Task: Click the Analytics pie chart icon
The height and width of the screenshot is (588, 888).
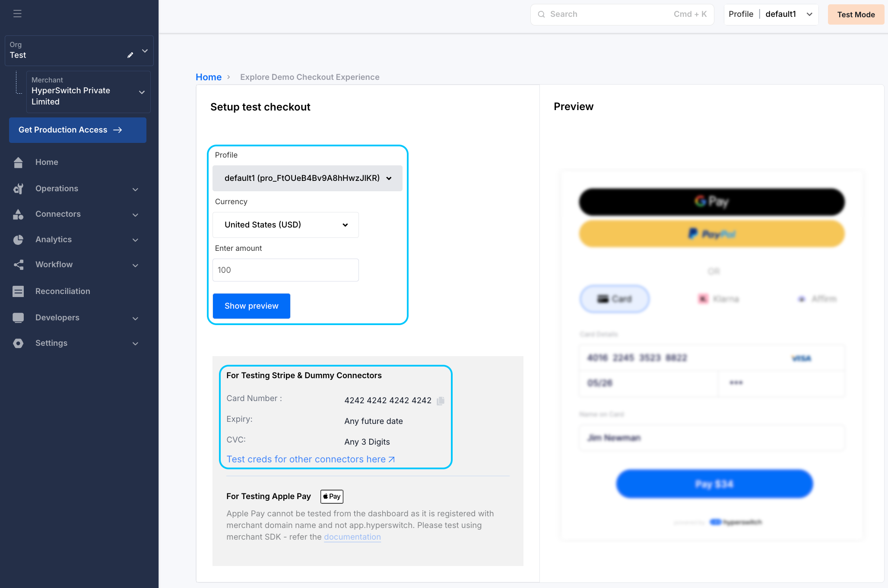Action: (18, 240)
